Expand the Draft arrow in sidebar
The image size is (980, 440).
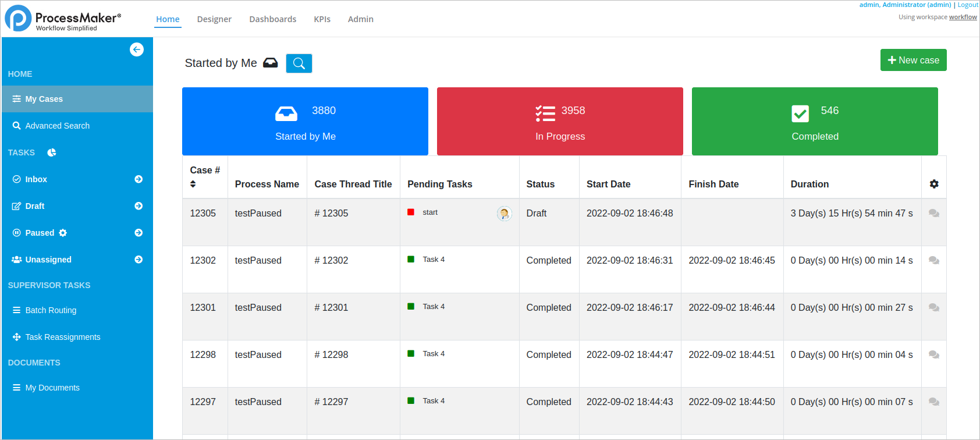coord(139,206)
